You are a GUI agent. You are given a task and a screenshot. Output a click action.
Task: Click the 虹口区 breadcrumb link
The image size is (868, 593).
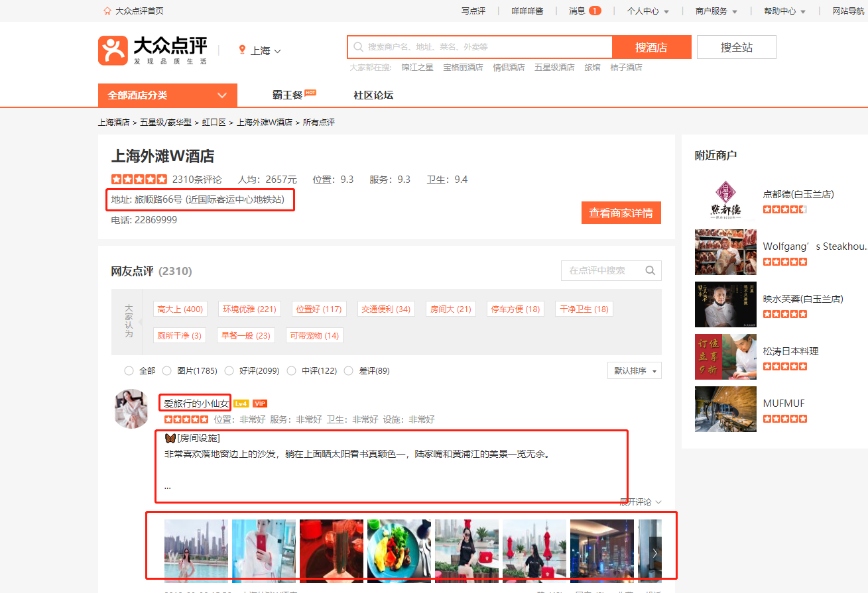(x=214, y=123)
